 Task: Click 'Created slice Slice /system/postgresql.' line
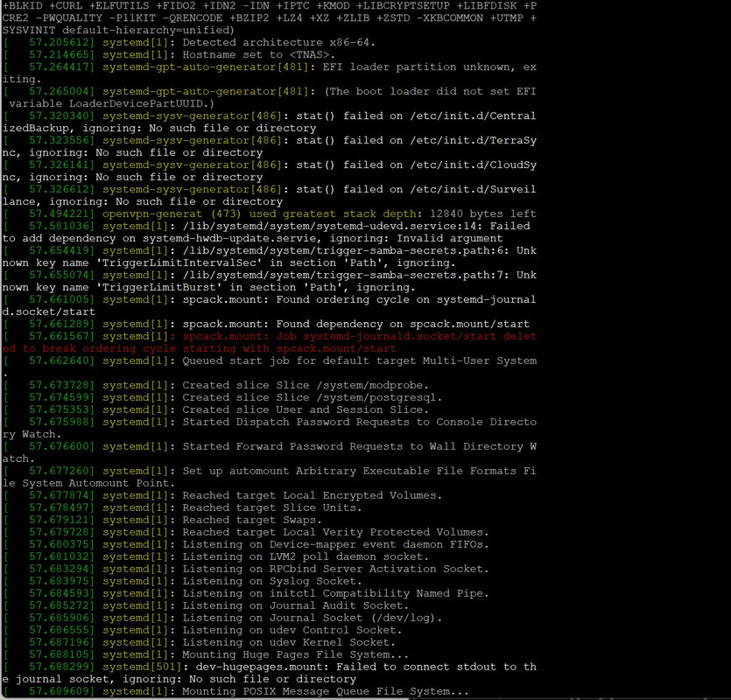point(312,397)
